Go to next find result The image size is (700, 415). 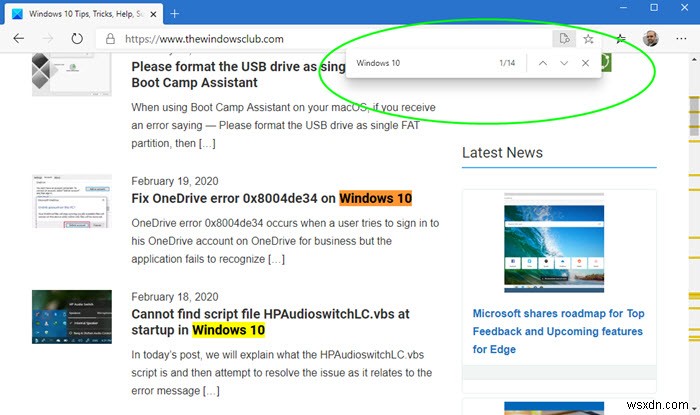(564, 63)
